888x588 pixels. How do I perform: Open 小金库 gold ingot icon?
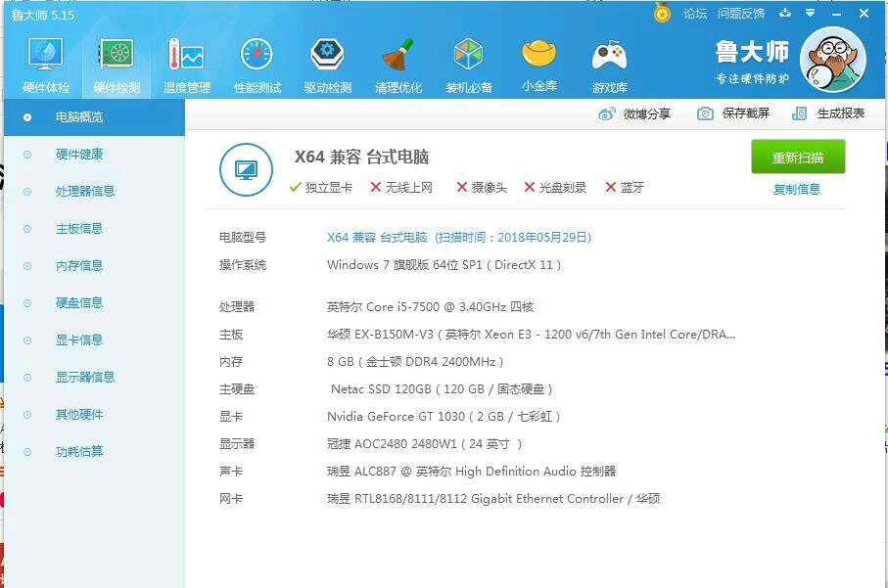pyautogui.click(x=539, y=66)
